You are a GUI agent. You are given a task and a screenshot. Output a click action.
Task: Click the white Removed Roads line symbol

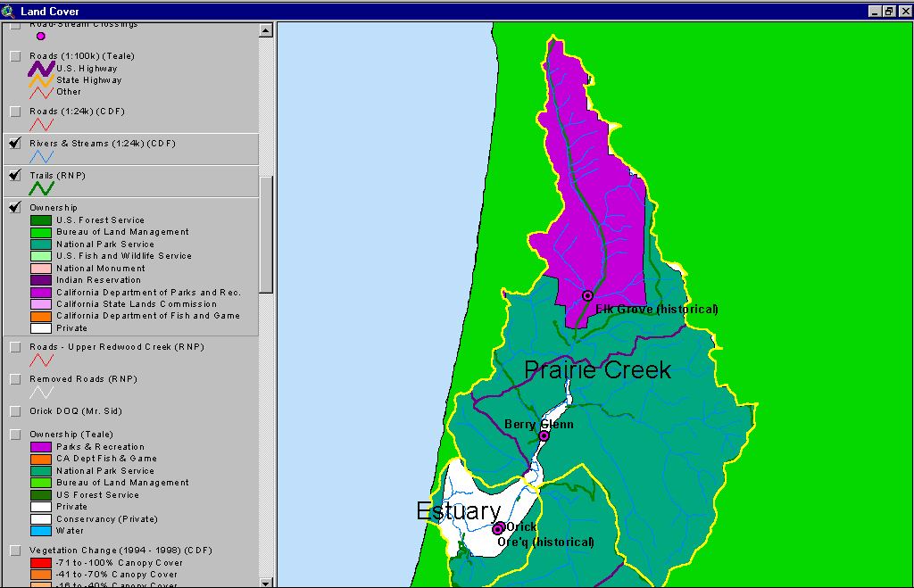[41, 393]
